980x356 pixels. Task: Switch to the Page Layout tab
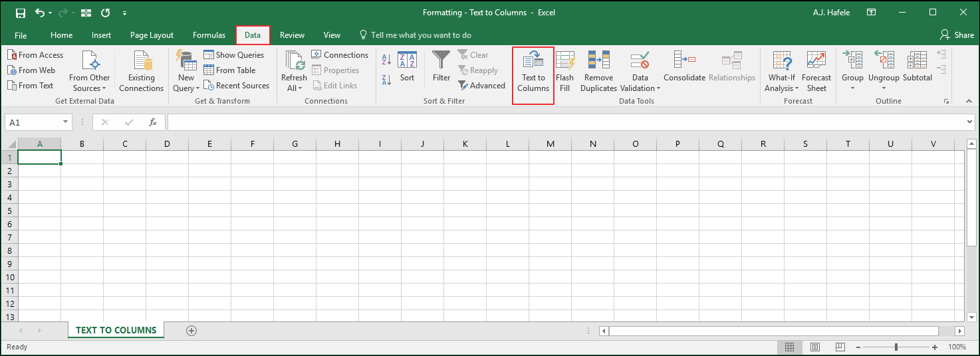coord(152,35)
